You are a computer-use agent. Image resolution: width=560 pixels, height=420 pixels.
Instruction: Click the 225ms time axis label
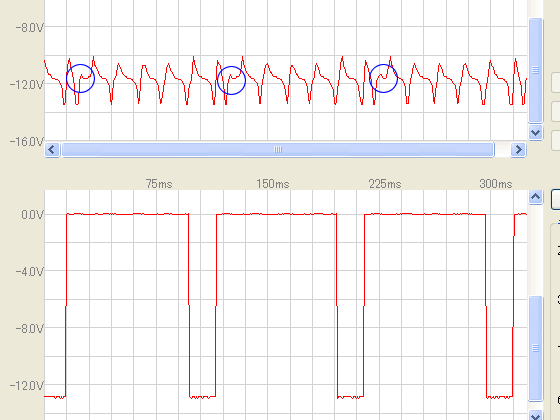tap(385, 184)
